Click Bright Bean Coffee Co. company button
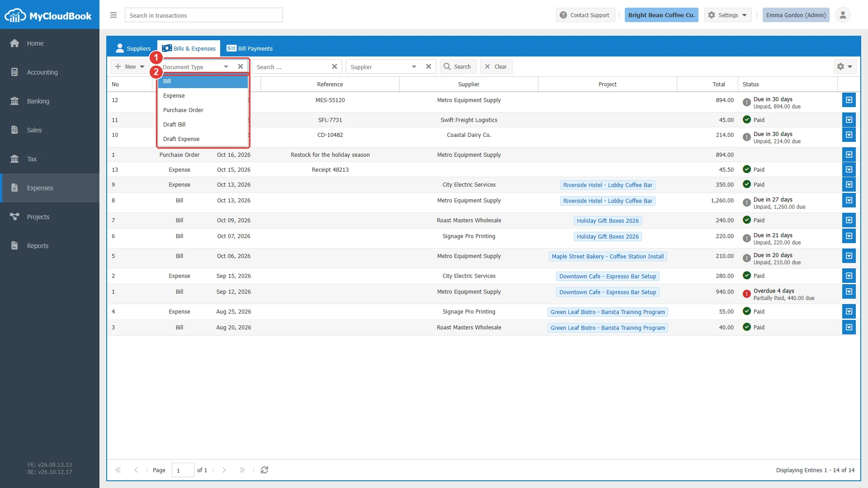Screen dimensions: 868x488 661,15
